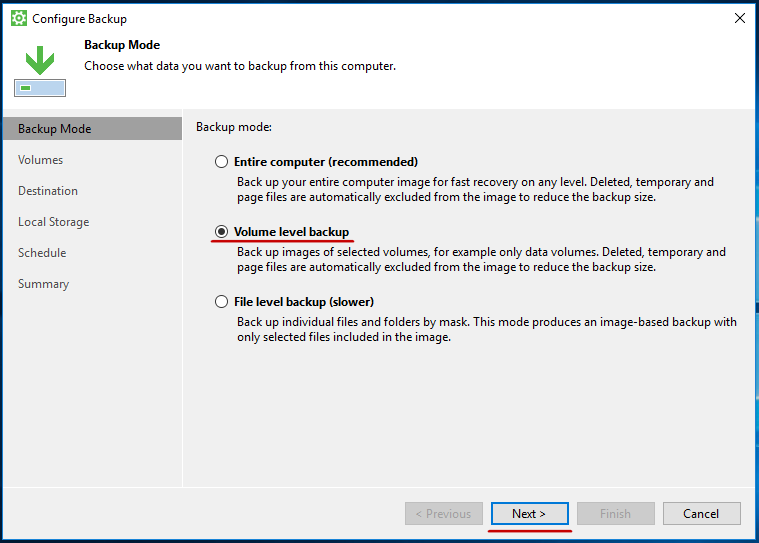Image resolution: width=759 pixels, height=543 pixels.
Task: Click the Previous button
Action: pos(444,513)
